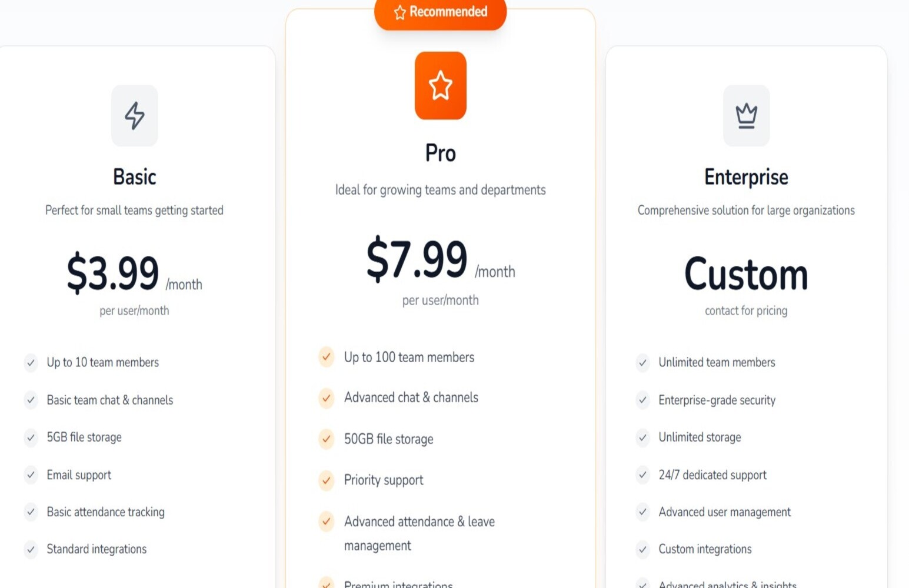
Task: Click checkmark beside Up to 100 team members
Action: 327,357
